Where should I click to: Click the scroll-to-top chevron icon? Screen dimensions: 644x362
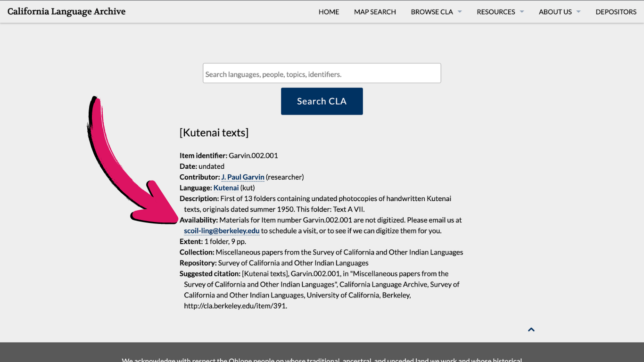[x=531, y=329]
